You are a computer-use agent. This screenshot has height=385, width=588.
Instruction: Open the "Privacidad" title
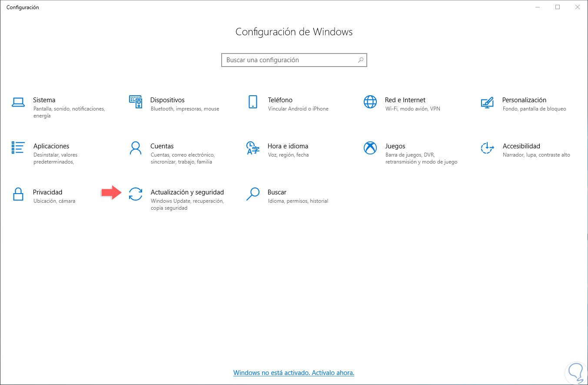tap(48, 192)
